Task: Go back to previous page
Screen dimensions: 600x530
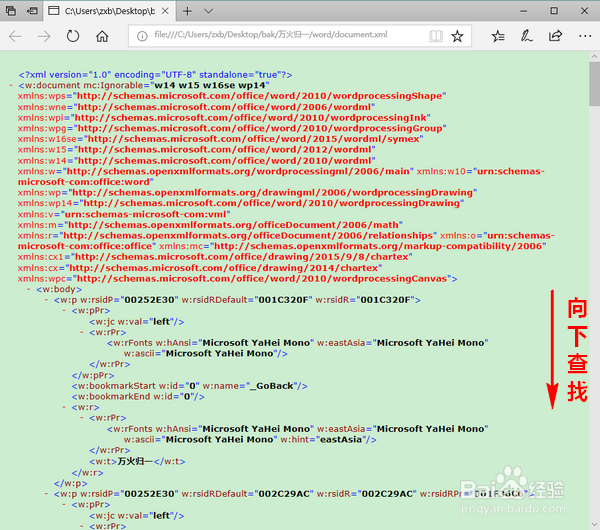Action: pos(15,36)
